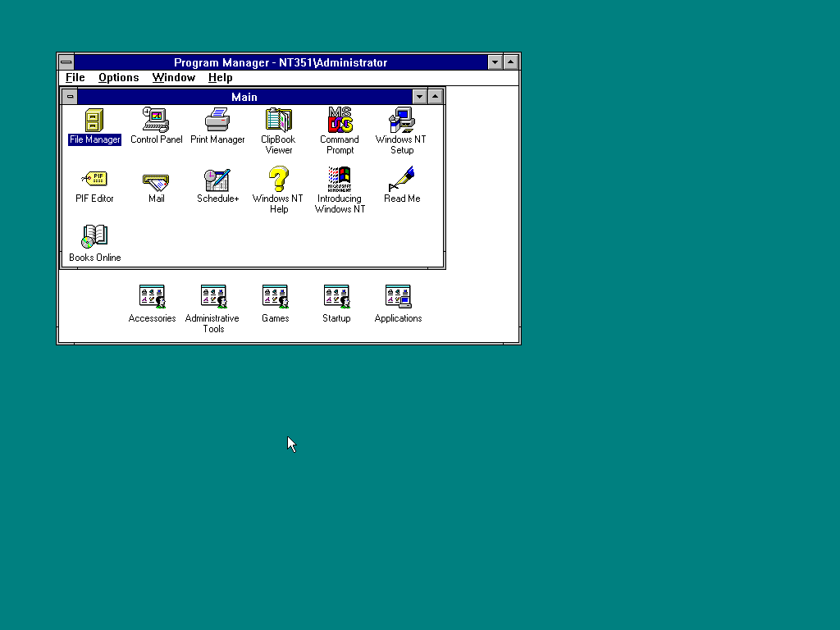840x630 pixels.
Task: Select the PIF Editor icon
Action: click(94, 180)
